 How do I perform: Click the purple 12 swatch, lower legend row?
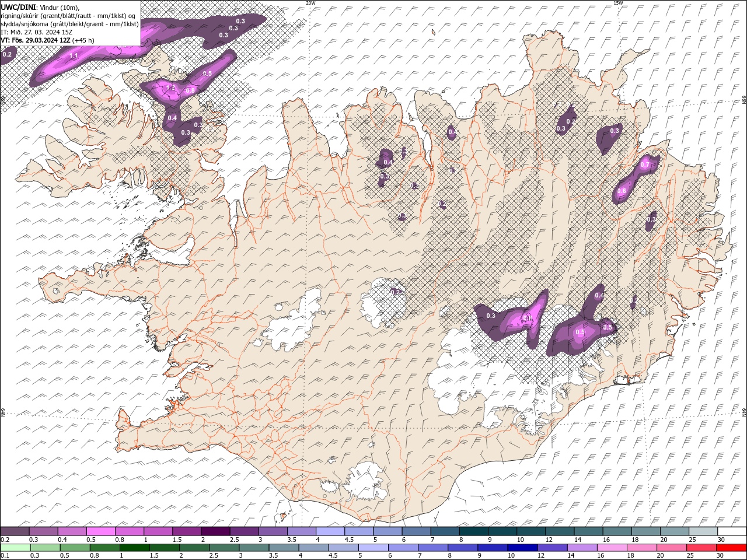click(x=552, y=548)
